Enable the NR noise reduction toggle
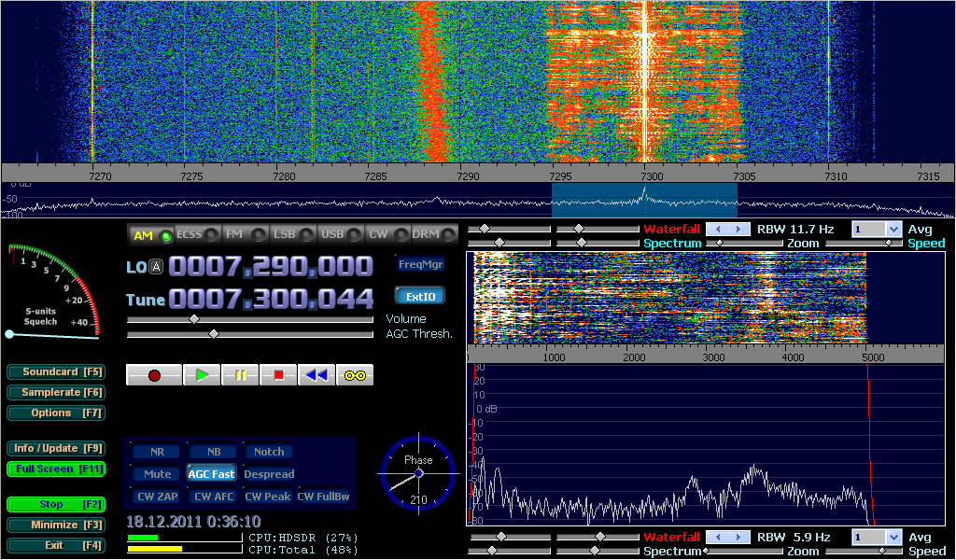The image size is (956, 560). 157,452
